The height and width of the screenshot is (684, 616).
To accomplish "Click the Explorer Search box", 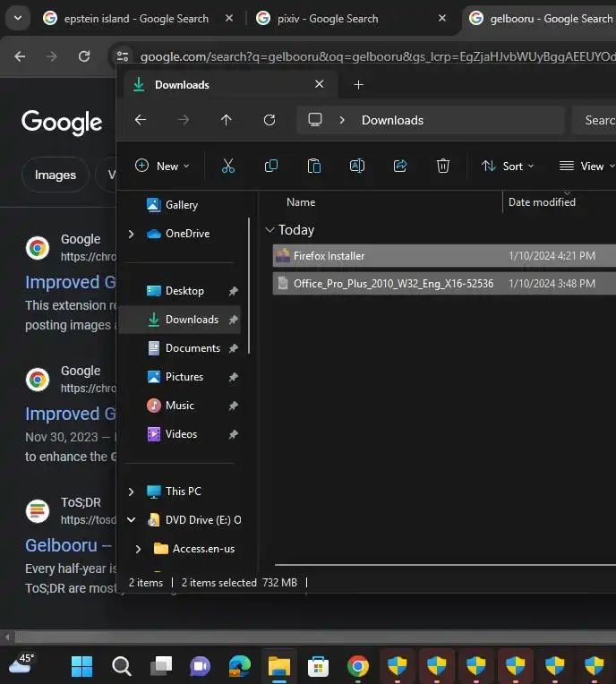I will [x=595, y=120].
